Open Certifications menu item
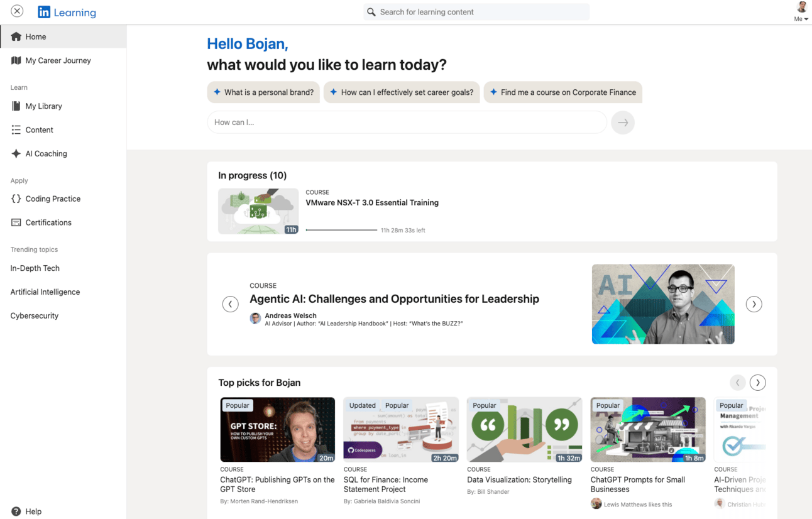 (x=63, y=223)
